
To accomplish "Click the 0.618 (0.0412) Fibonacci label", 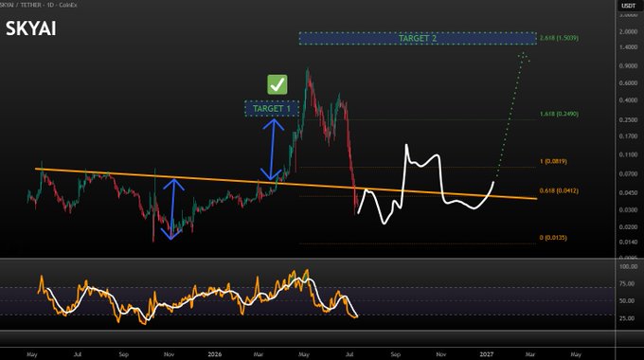I will 559,190.
